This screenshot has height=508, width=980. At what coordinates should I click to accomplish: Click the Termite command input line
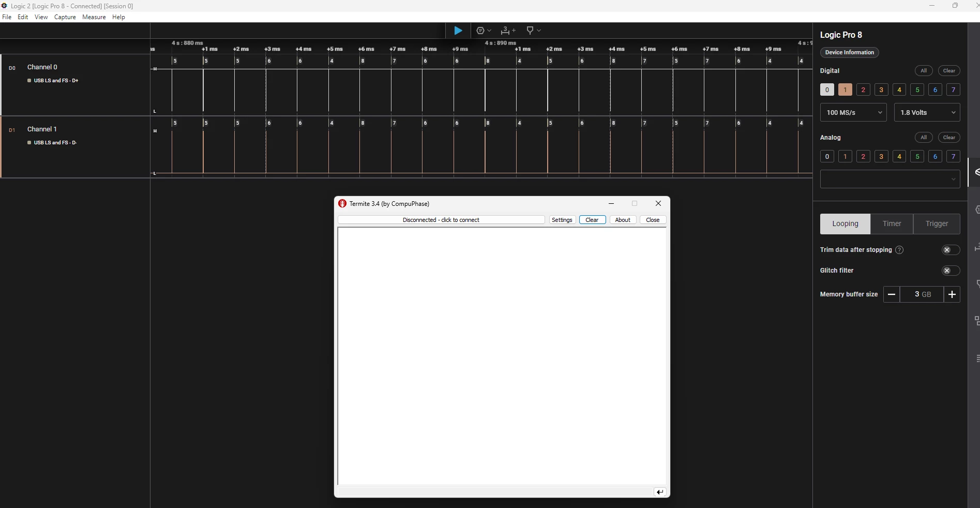[x=495, y=492]
